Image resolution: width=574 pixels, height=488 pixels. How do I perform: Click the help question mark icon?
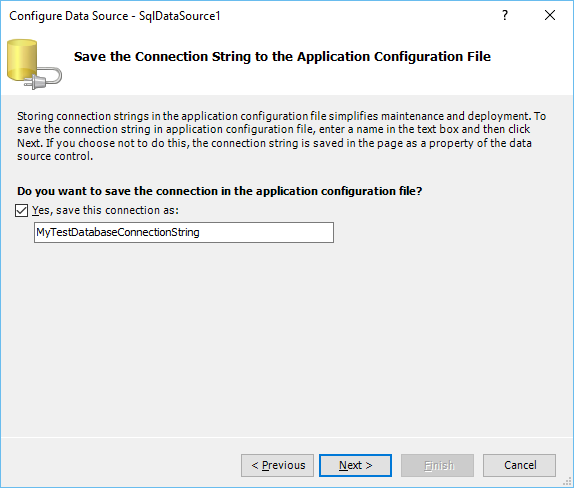point(505,15)
